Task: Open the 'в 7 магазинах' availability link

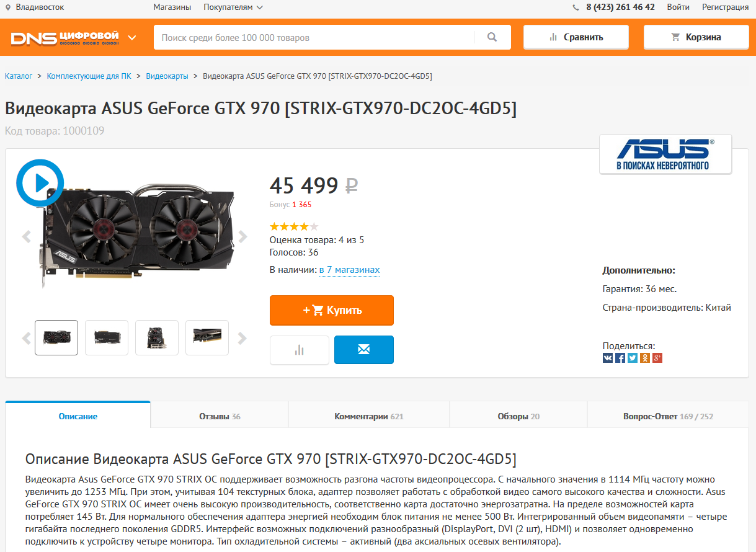Action: 349,270
